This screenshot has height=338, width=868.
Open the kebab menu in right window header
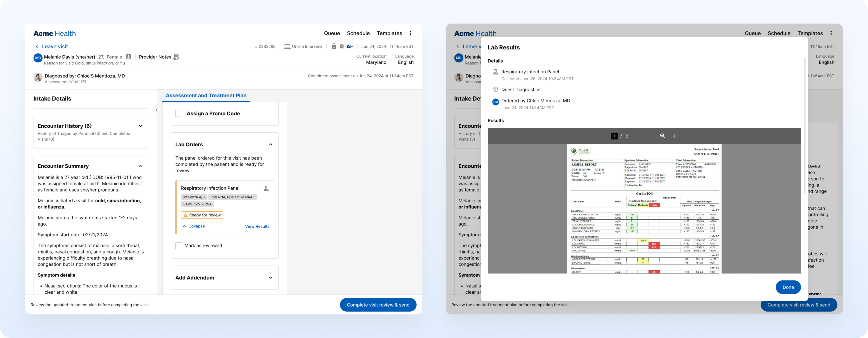(x=831, y=33)
